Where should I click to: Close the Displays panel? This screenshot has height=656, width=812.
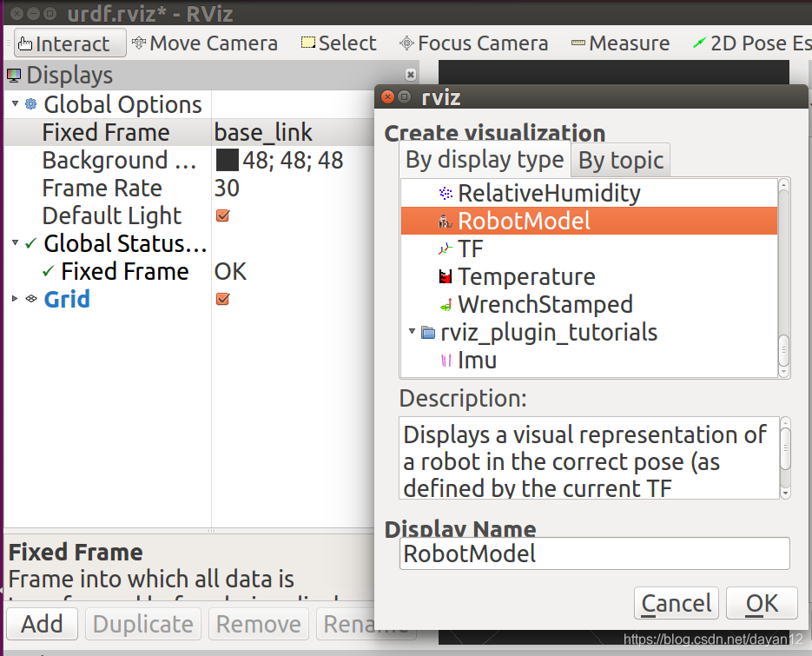[411, 75]
